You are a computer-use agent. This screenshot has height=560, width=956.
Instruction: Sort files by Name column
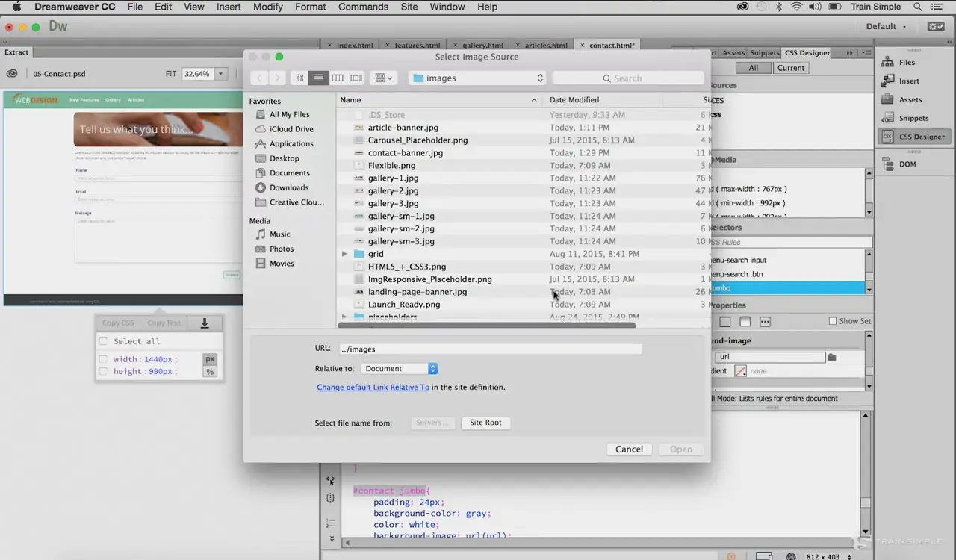438,99
